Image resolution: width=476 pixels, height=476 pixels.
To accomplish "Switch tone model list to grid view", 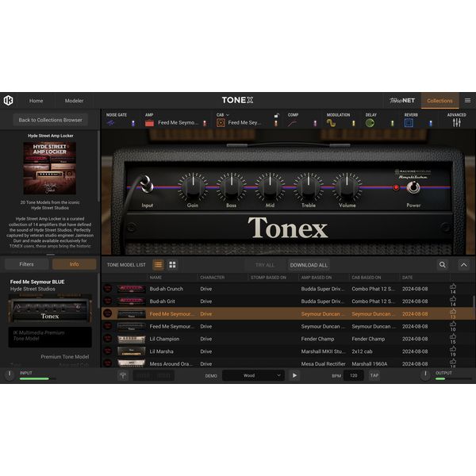I will coord(172,265).
